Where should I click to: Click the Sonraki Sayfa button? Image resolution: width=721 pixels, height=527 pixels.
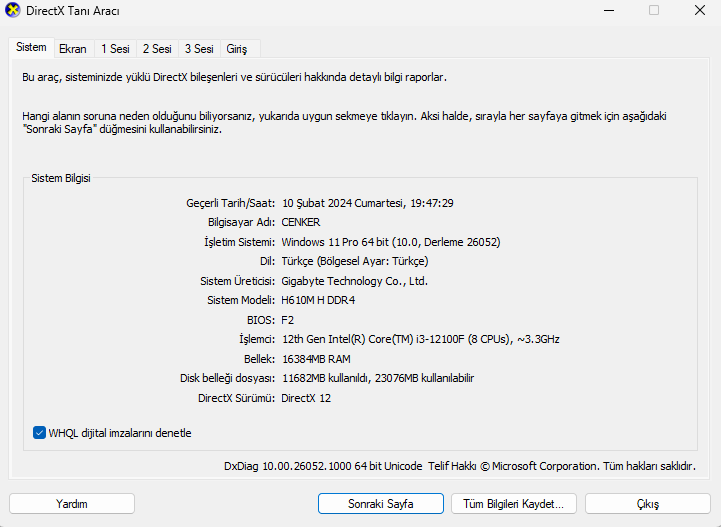[380, 504]
